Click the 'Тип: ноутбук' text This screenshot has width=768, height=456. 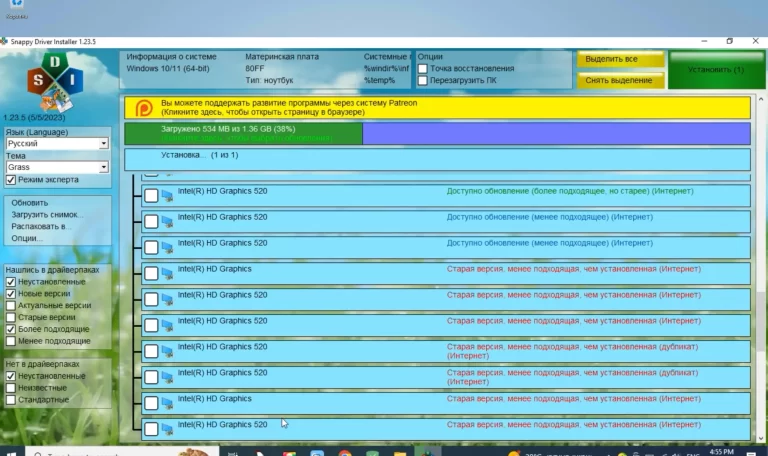coord(269,80)
